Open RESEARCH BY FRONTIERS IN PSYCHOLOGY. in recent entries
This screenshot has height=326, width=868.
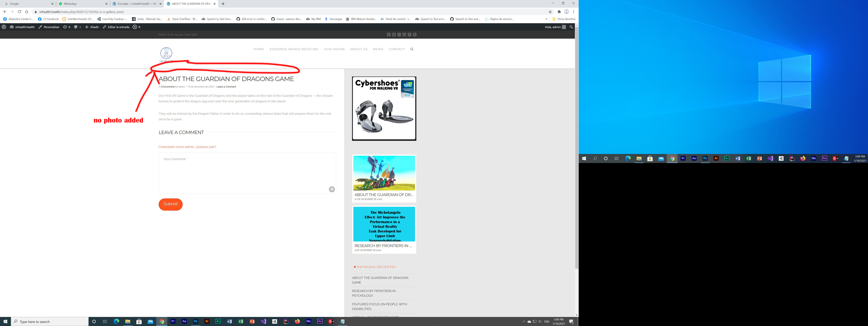click(x=374, y=293)
